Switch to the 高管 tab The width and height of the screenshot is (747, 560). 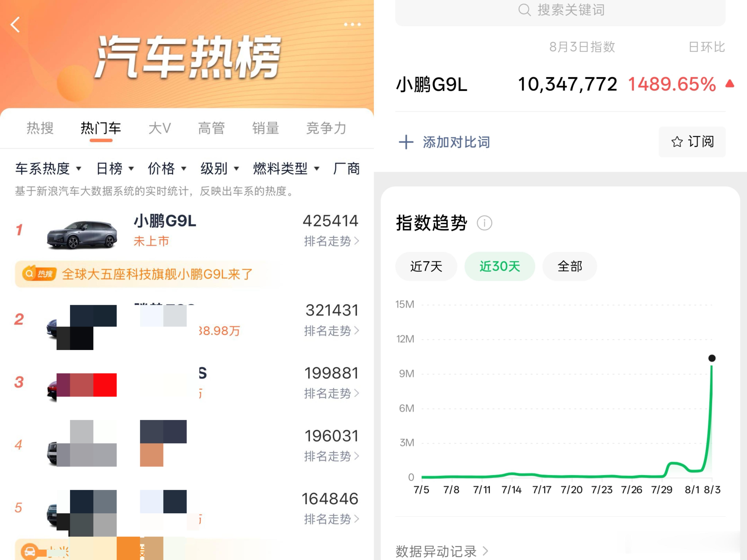point(211,128)
